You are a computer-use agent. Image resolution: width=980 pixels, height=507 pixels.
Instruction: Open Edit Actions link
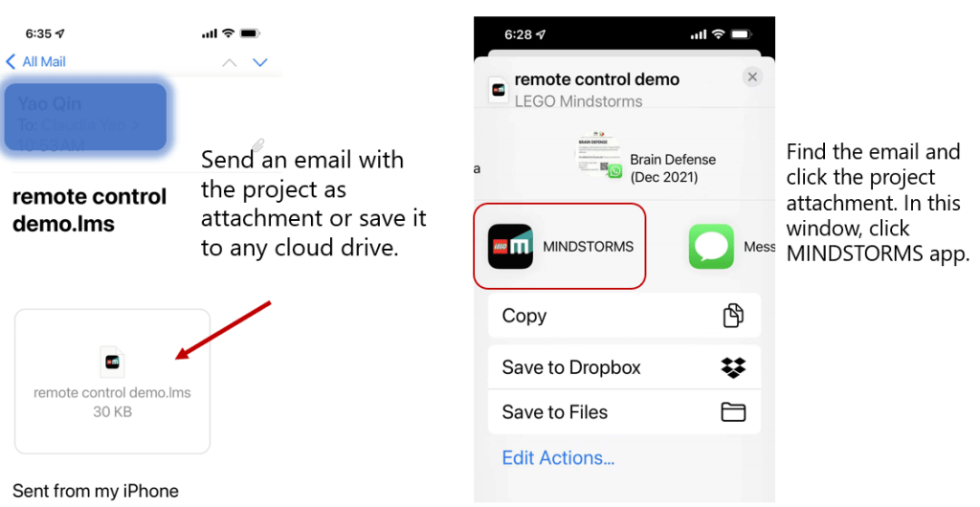558,458
